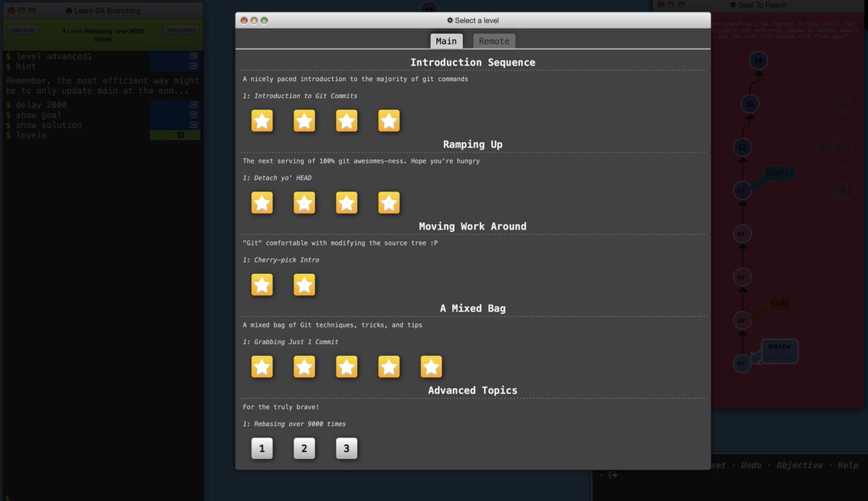Open level 3 of Advanced Topics
This screenshot has width=868, height=501.
[346, 448]
